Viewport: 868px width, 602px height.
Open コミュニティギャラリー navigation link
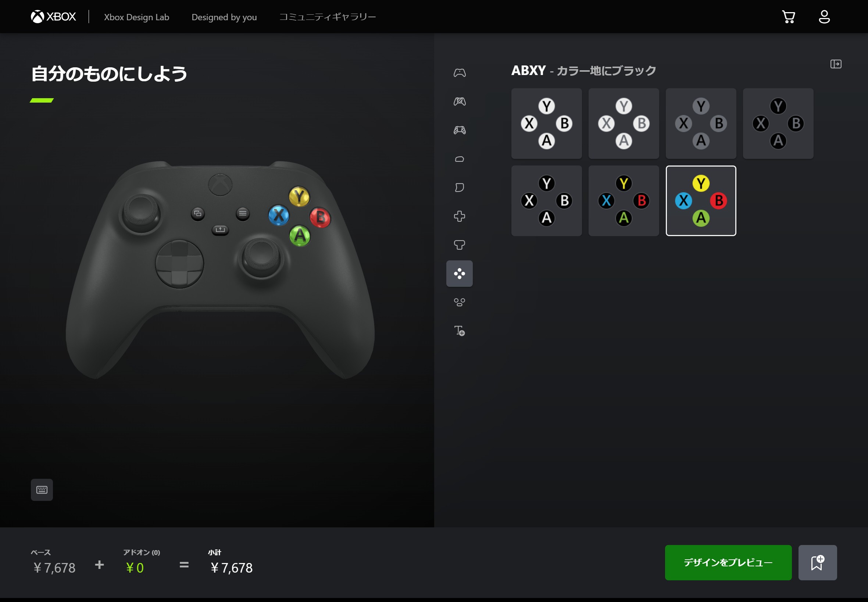[327, 17]
